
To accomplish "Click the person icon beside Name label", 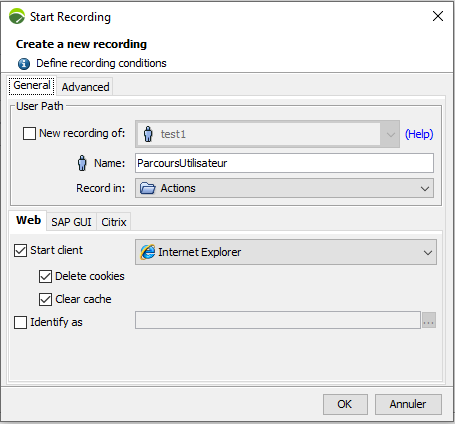I will pyautogui.click(x=82, y=163).
